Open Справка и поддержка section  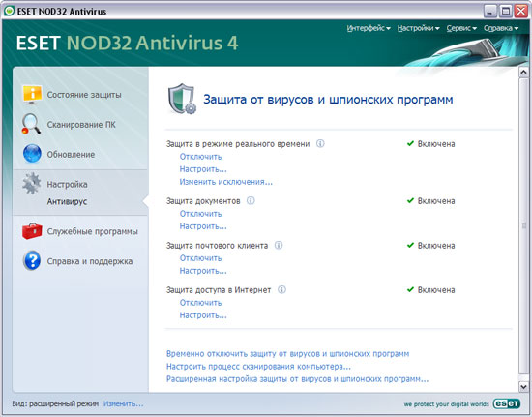[x=90, y=261]
